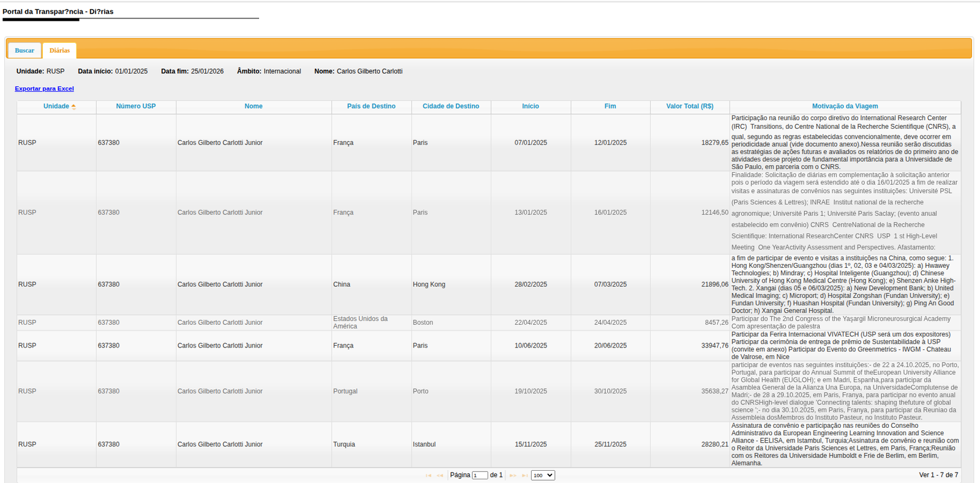Go to first page using pager icon
This screenshot has width=980, height=483.
click(428, 476)
